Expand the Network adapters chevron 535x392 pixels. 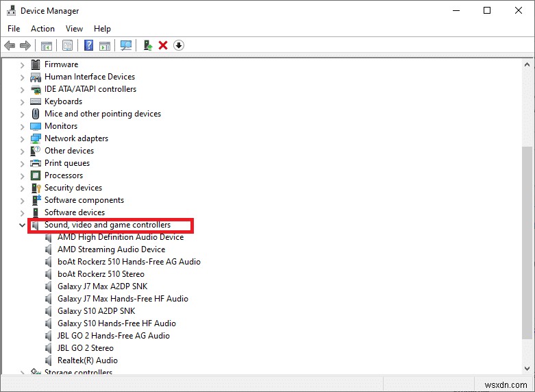(22, 139)
